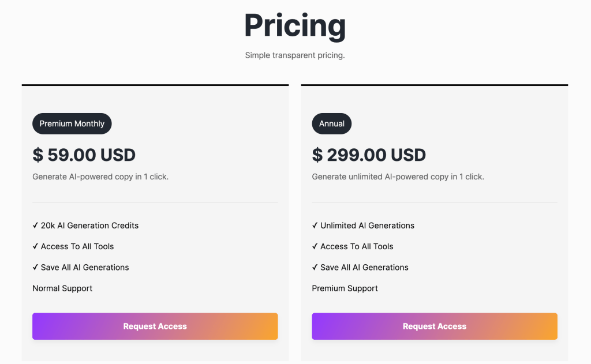Click the Normal Support feature line
Image resolution: width=591 pixels, height=364 pixels.
(x=62, y=288)
